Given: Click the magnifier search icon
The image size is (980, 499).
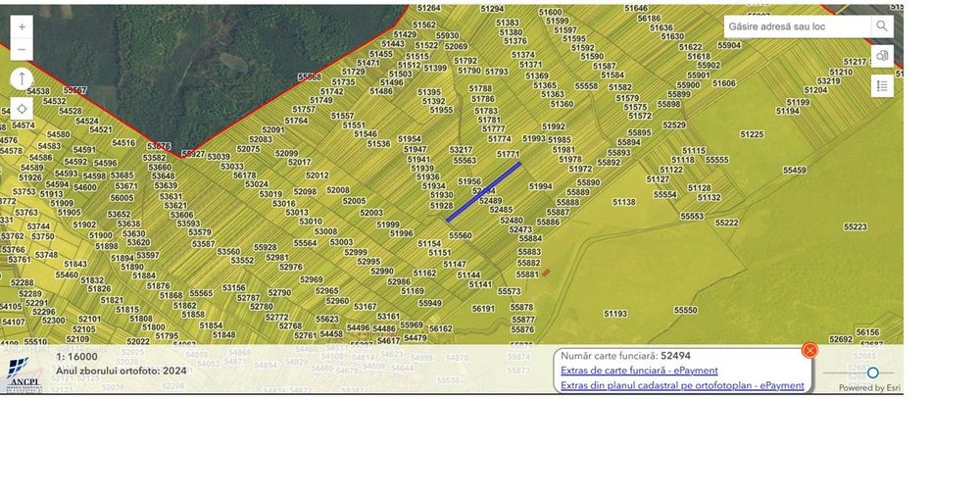Looking at the screenshot, I should [x=882, y=26].
